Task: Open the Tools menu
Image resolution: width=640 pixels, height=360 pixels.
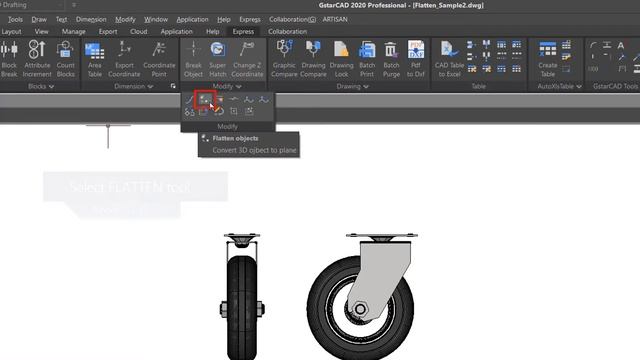Action: tap(15, 19)
